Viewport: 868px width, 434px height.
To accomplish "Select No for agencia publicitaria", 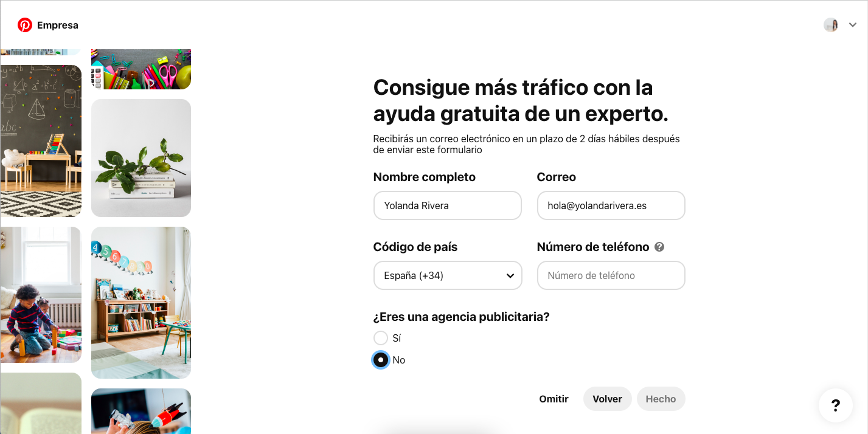I will tap(381, 360).
